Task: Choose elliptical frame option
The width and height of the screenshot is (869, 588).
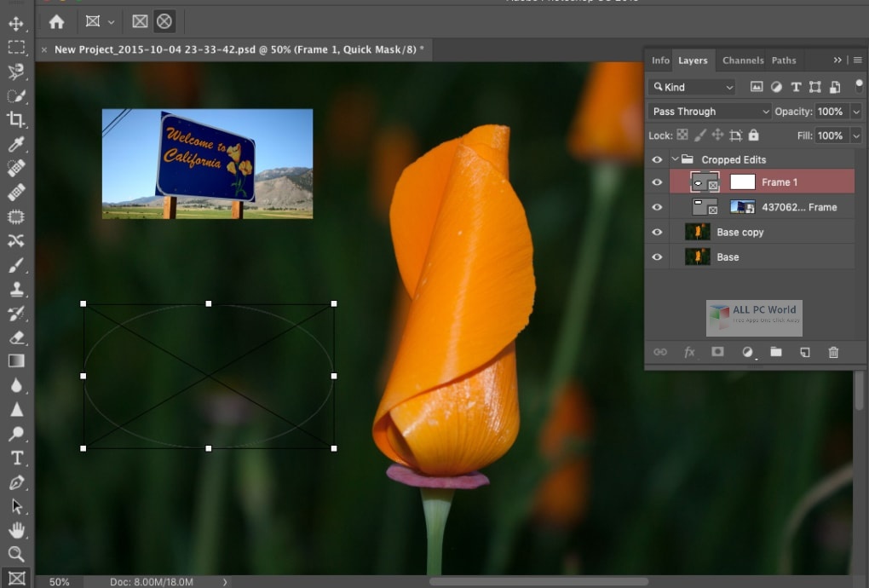Action: (x=164, y=21)
